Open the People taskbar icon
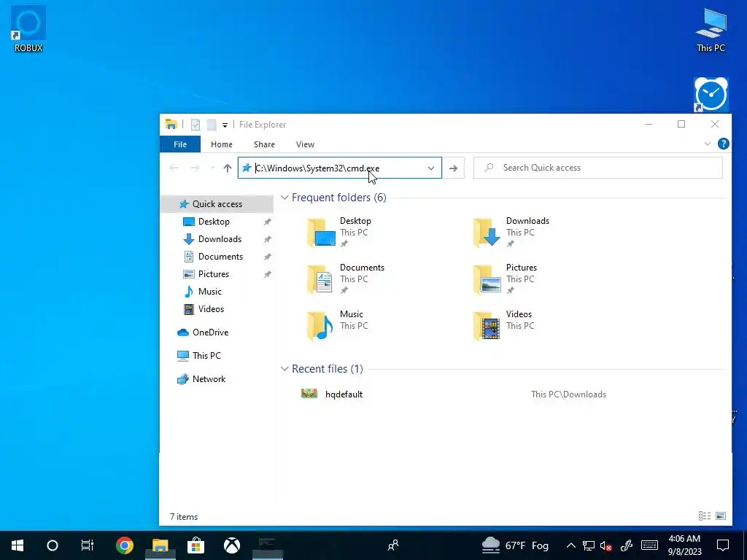This screenshot has height=560, width=747. [393, 545]
